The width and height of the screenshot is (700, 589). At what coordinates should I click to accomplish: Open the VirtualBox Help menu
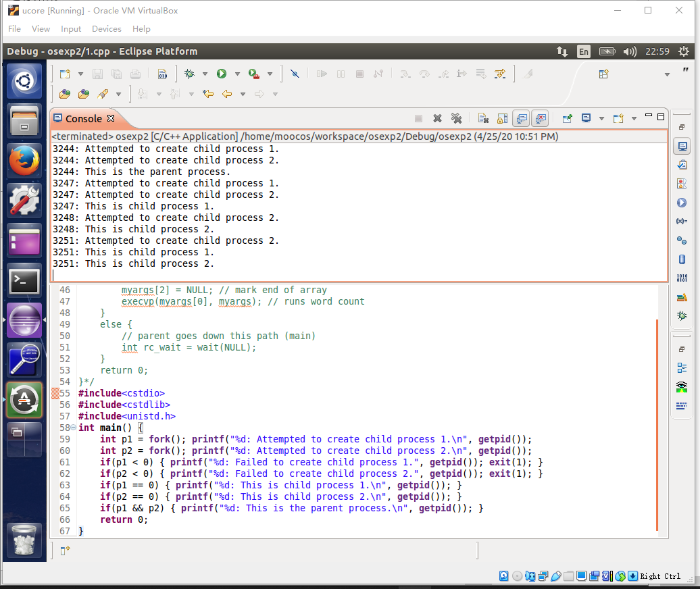[141, 28]
